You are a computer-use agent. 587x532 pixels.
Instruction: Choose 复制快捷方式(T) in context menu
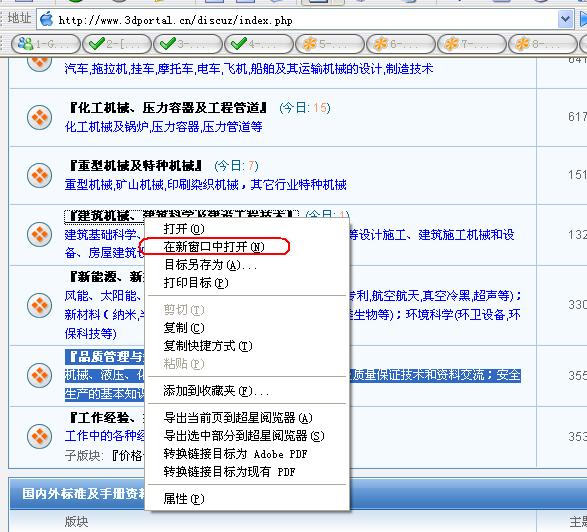pos(247,346)
